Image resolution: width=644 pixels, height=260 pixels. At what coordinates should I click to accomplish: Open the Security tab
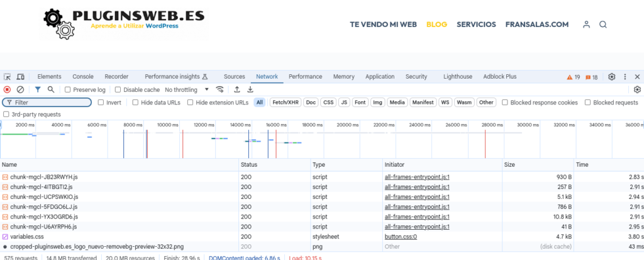coord(416,77)
